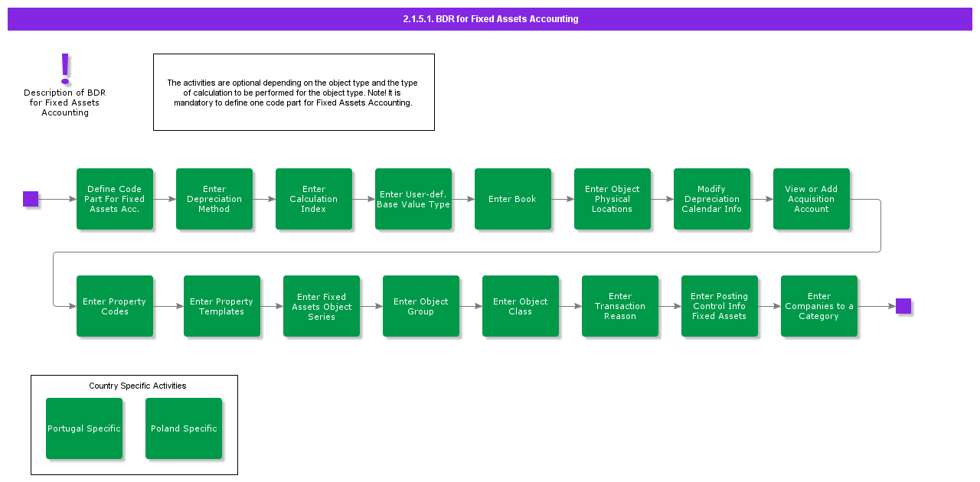Open the Enter Object Group step
Screen dimensions: 980x482
point(421,306)
